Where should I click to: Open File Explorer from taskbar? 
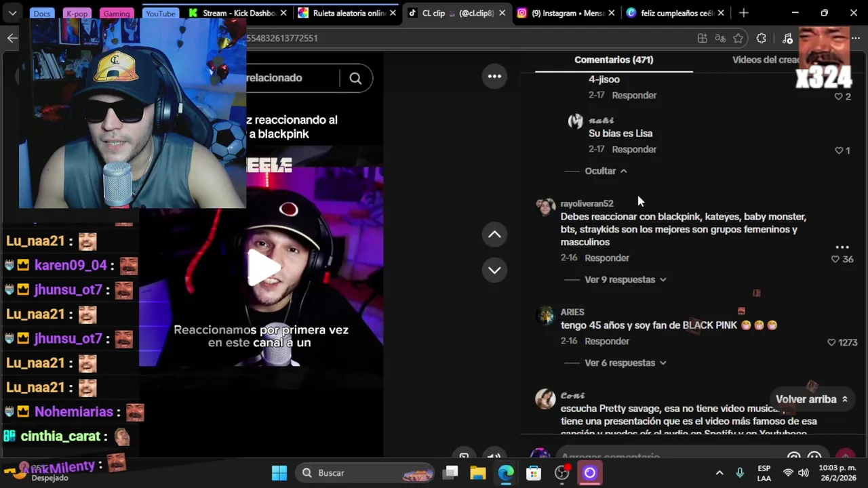click(x=478, y=472)
